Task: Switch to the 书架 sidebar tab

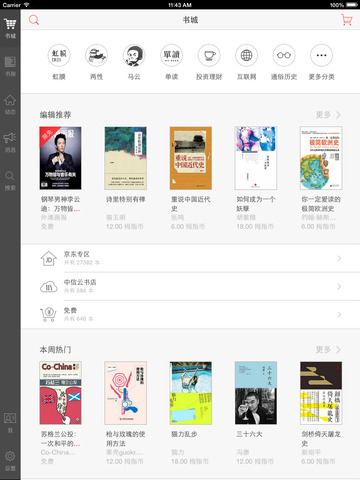Action: pyautogui.click(x=10, y=66)
